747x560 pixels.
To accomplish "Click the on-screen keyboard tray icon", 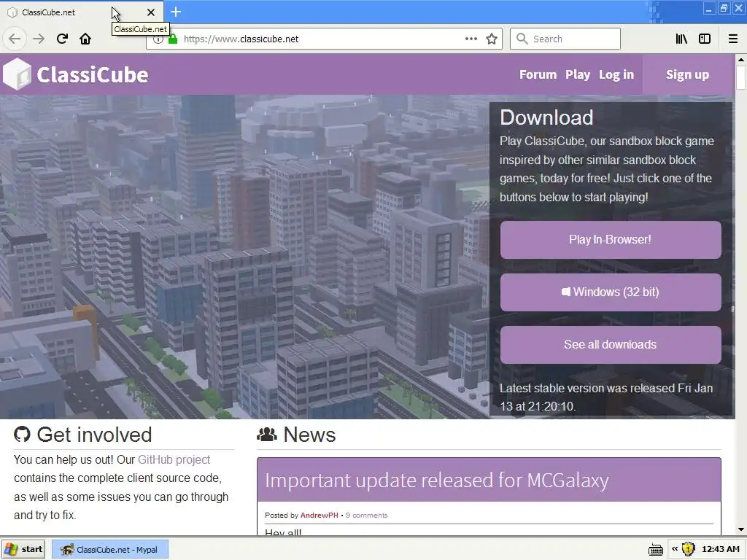I will tap(656, 550).
